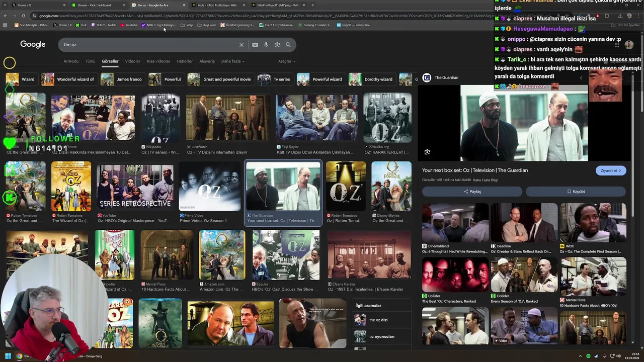644x362 pixels.
Task: Click the large Guardian preview image
Action: click(524, 123)
